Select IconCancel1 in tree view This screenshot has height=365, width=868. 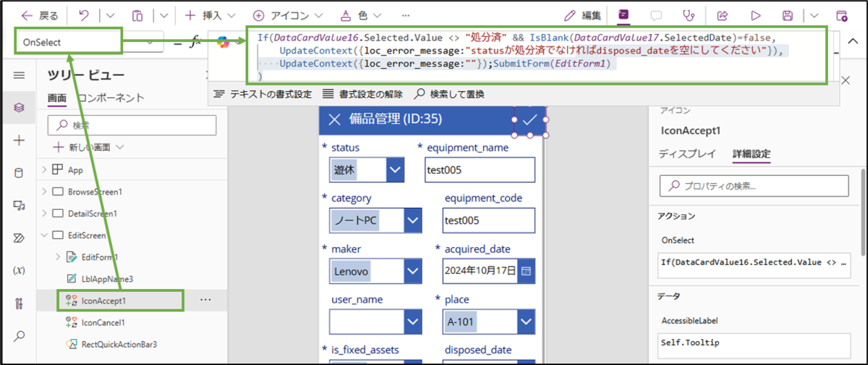pyautogui.click(x=102, y=322)
